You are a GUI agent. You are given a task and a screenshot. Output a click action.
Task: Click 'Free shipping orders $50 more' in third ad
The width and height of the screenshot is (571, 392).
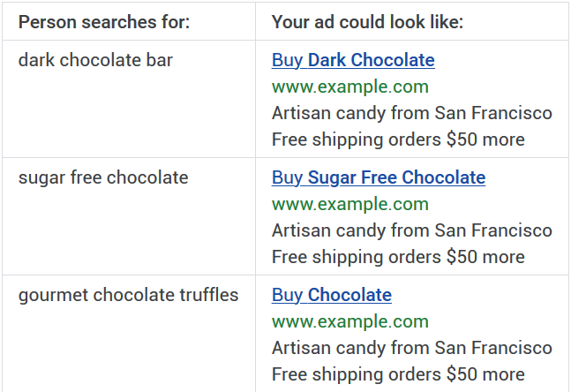coord(398,374)
